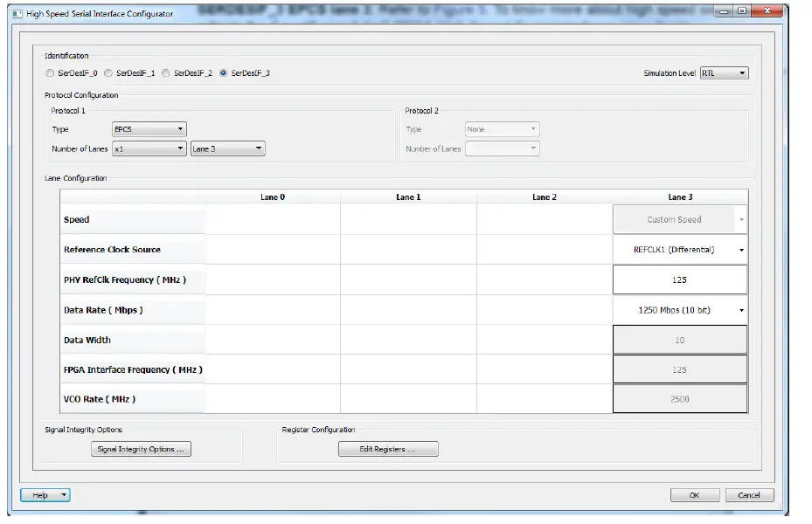Viewport: 812px width, 524px height.
Task: Click the Help button label
Action: pos(39,494)
